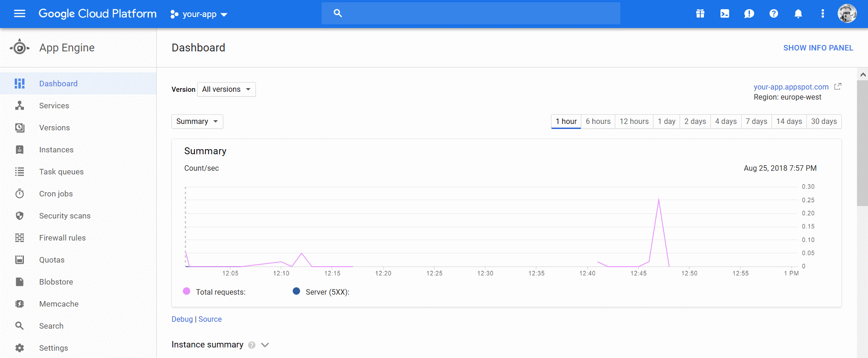Select the 4 days time range tab
The height and width of the screenshot is (358, 868).
click(726, 122)
